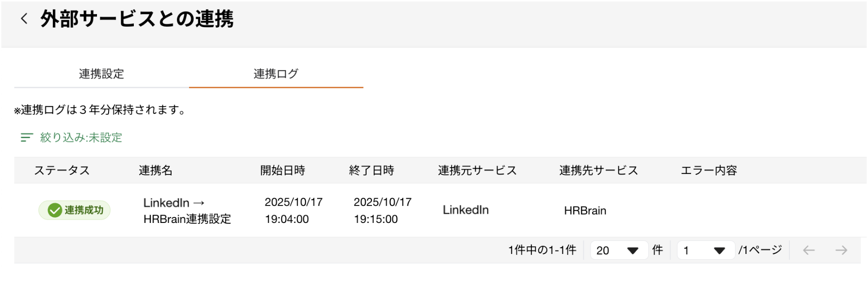Image resolution: width=868 pixels, height=284 pixels.
Task: Click the 連携先サービス column header
Action: pyautogui.click(x=598, y=171)
